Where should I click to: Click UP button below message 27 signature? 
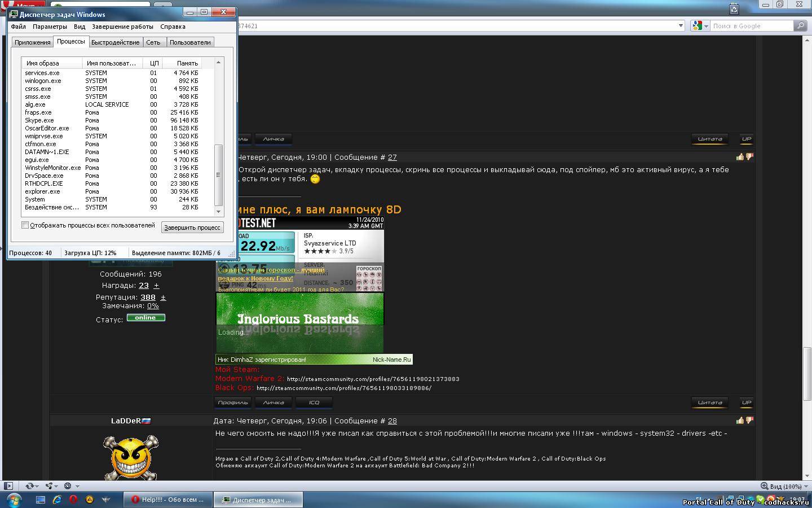[747, 402]
